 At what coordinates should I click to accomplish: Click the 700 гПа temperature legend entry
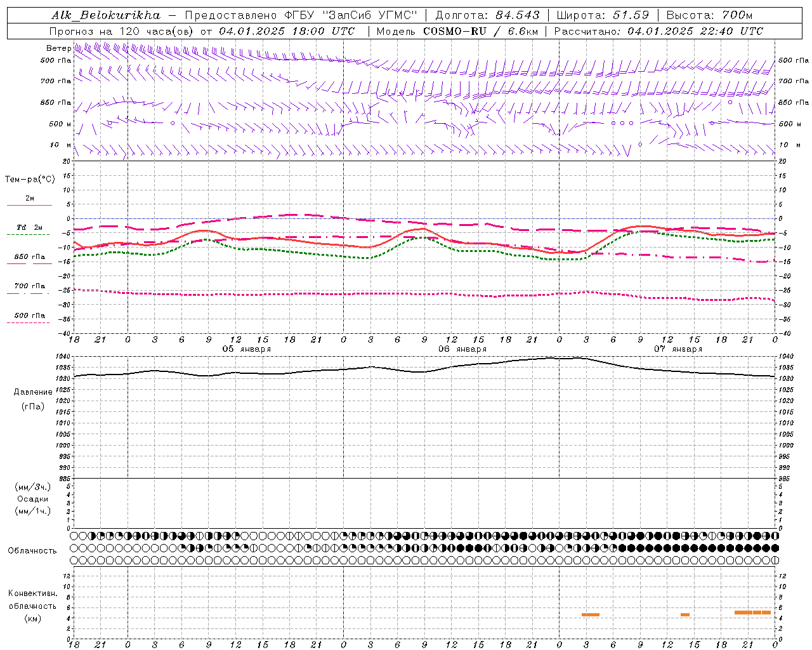click(30, 286)
